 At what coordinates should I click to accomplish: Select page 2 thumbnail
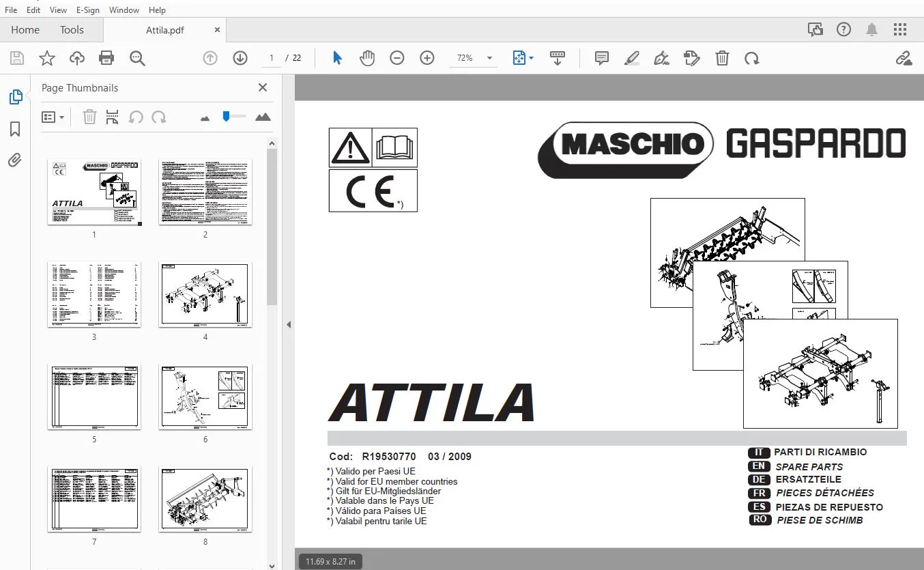click(205, 193)
